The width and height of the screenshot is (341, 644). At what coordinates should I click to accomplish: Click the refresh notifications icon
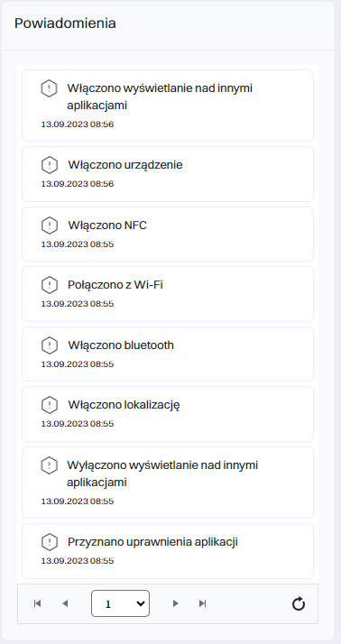coord(299,603)
